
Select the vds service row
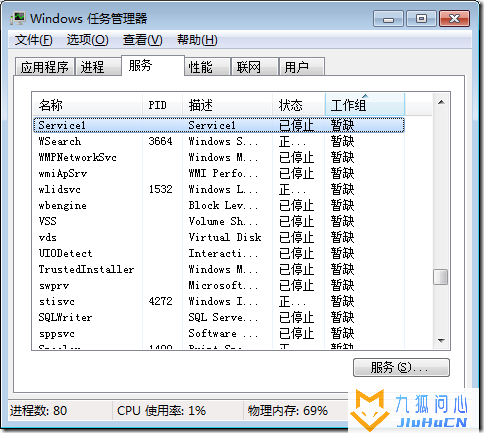tap(219, 237)
